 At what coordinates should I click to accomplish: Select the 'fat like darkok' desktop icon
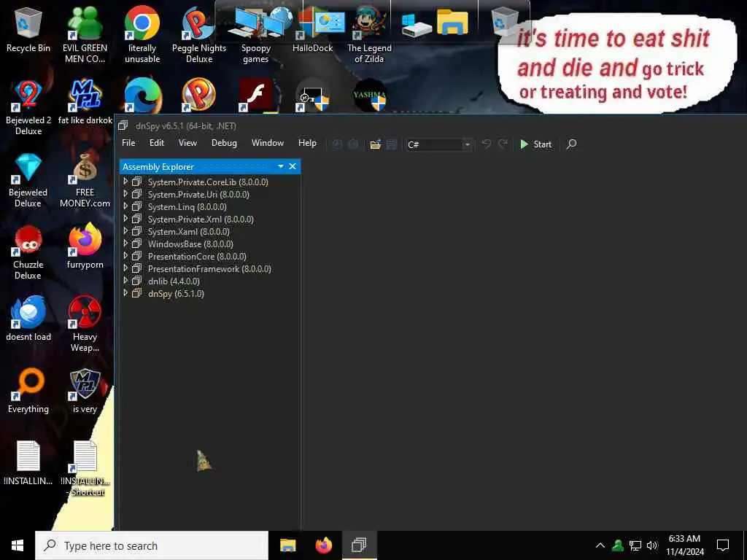coord(85,102)
